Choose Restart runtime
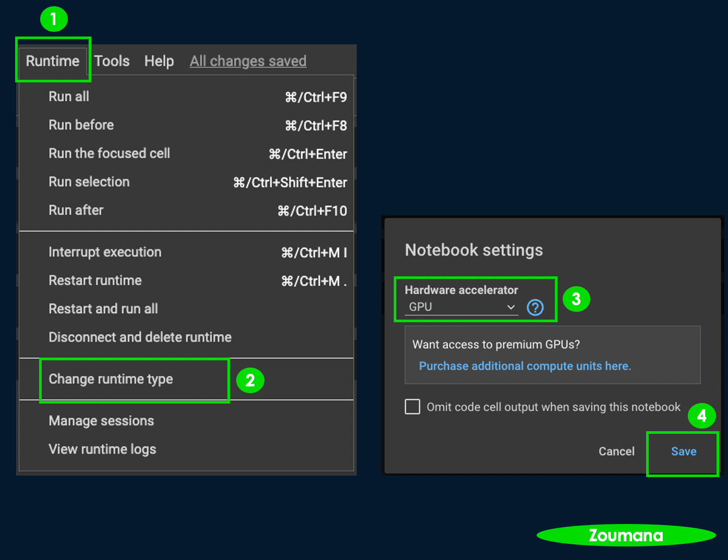This screenshot has height=560, width=728. tap(95, 281)
